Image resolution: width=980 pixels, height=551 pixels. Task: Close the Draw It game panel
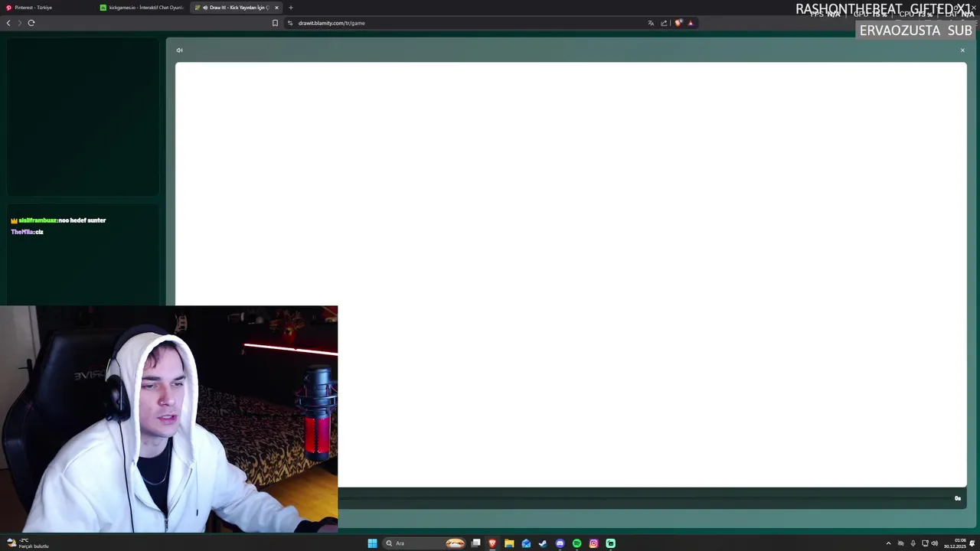pos(962,51)
